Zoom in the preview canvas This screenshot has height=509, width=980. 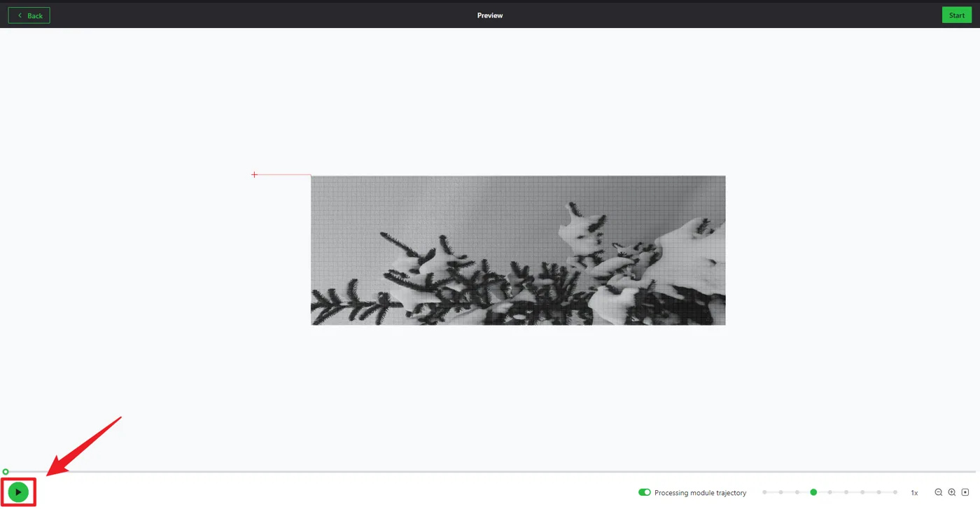952,492
